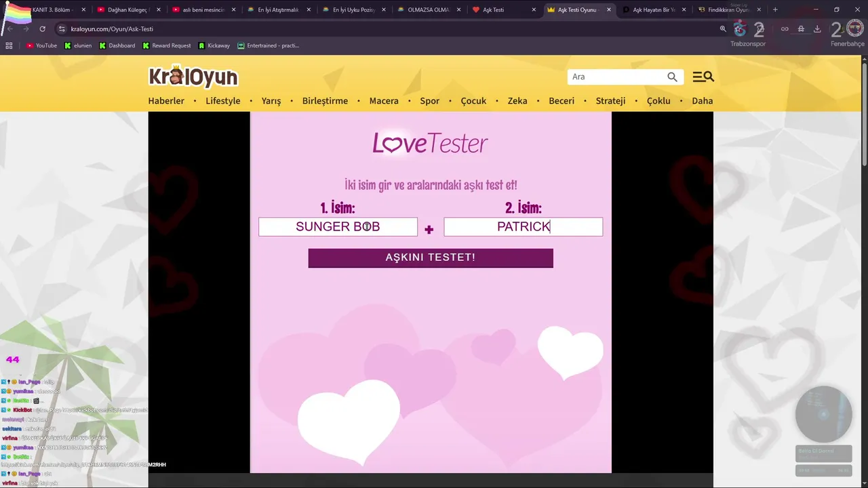Close the KANIT 3. Bölüm tab
Screen dimensions: 868x488
pos(83,10)
